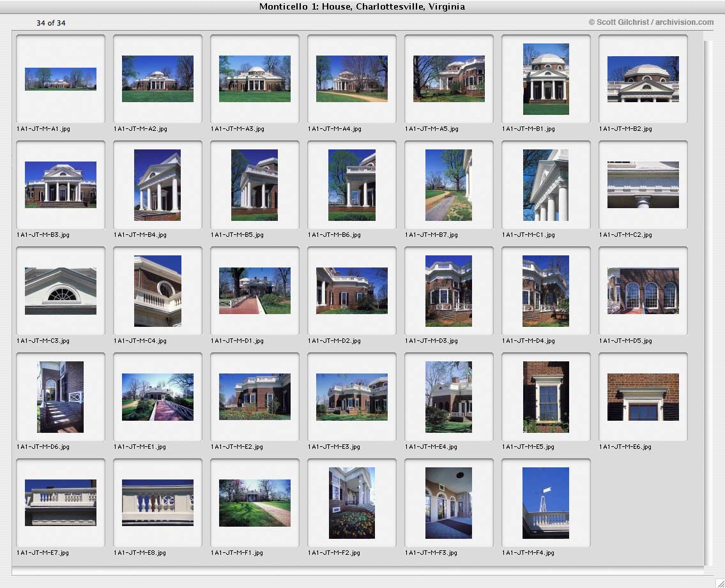This screenshot has width=725, height=588.
Task: Select portico photo 1A1-JT-M-B3.jpg
Action: click(x=61, y=185)
